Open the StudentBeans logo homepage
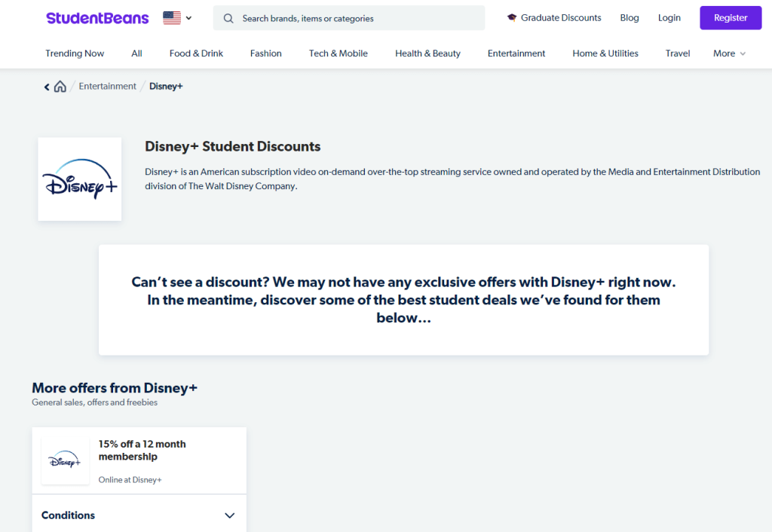This screenshot has width=772, height=532. (x=97, y=18)
